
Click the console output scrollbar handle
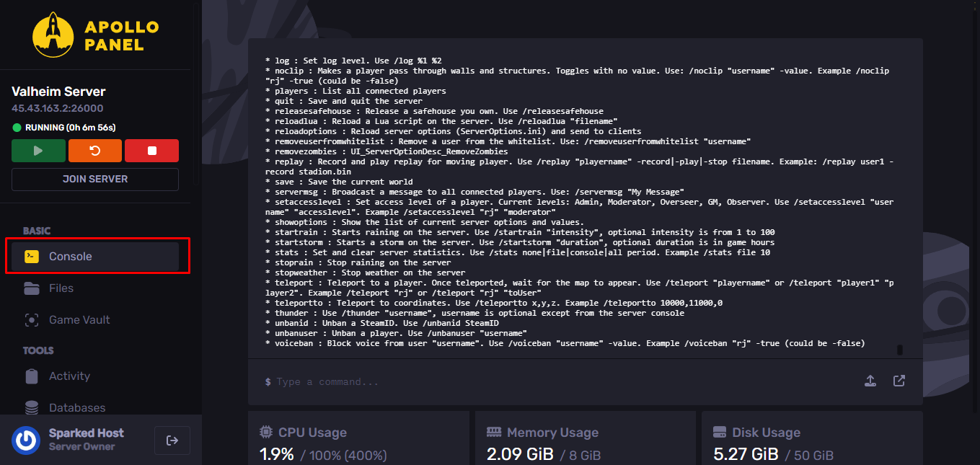click(x=899, y=350)
